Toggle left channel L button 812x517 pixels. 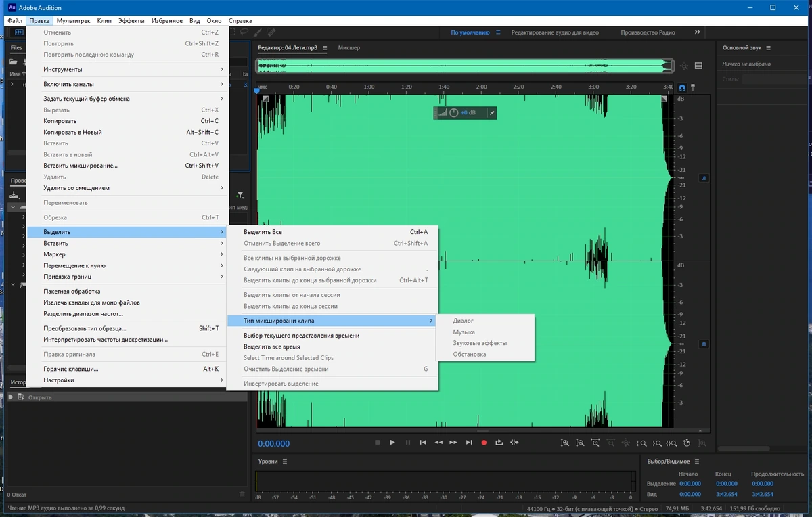[704, 178]
